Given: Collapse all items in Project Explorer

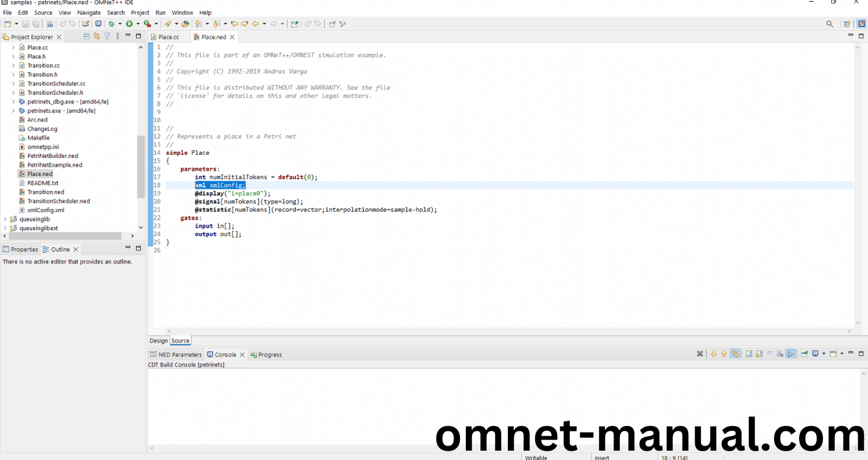Looking at the screenshot, I should coord(87,36).
